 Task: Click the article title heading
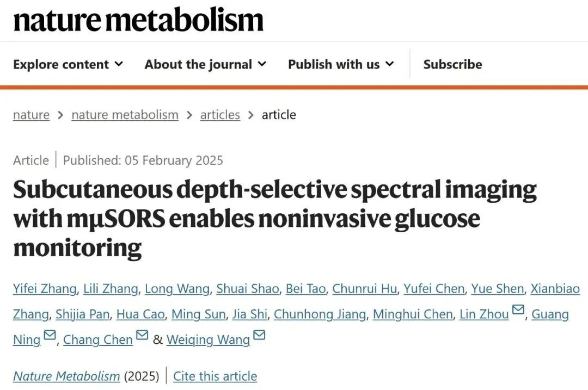(x=274, y=219)
